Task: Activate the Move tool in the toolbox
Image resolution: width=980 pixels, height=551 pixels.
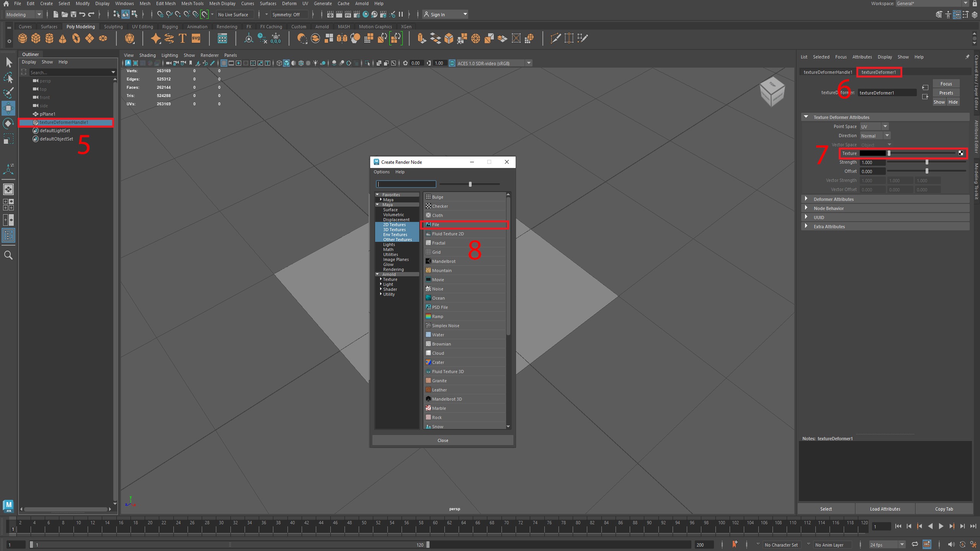Action: point(8,108)
